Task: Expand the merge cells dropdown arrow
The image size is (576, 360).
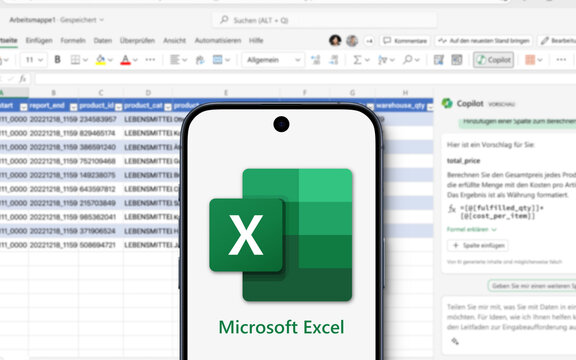Action: (x=227, y=60)
